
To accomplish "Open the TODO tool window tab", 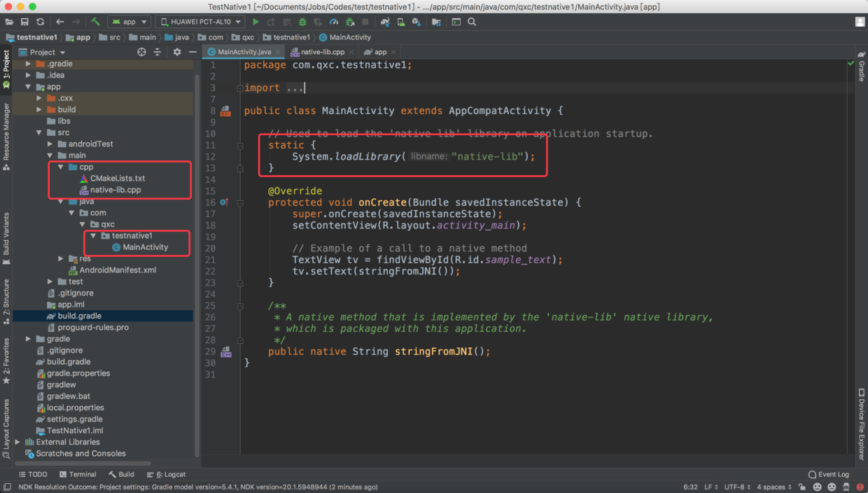I will coord(33,474).
